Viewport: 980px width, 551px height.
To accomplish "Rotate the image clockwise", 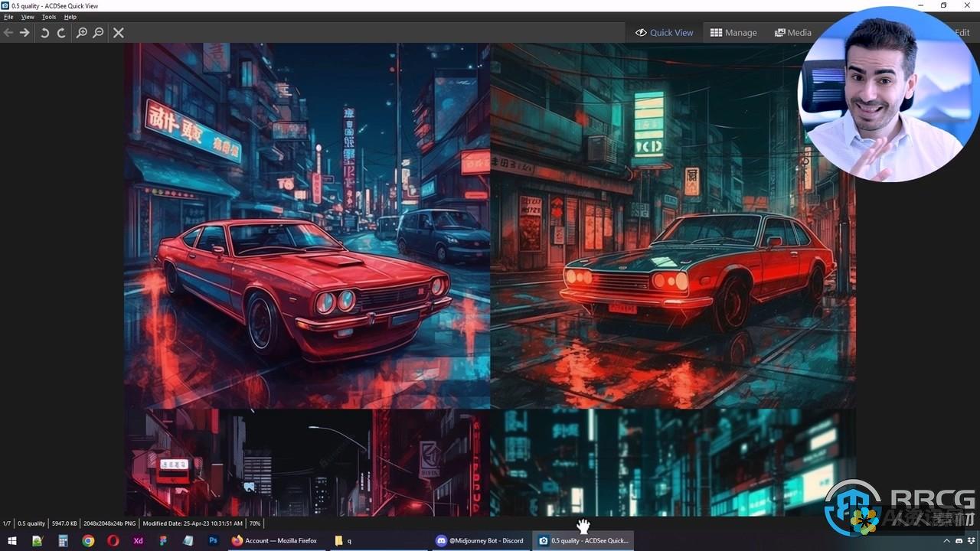I will point(61,32).
